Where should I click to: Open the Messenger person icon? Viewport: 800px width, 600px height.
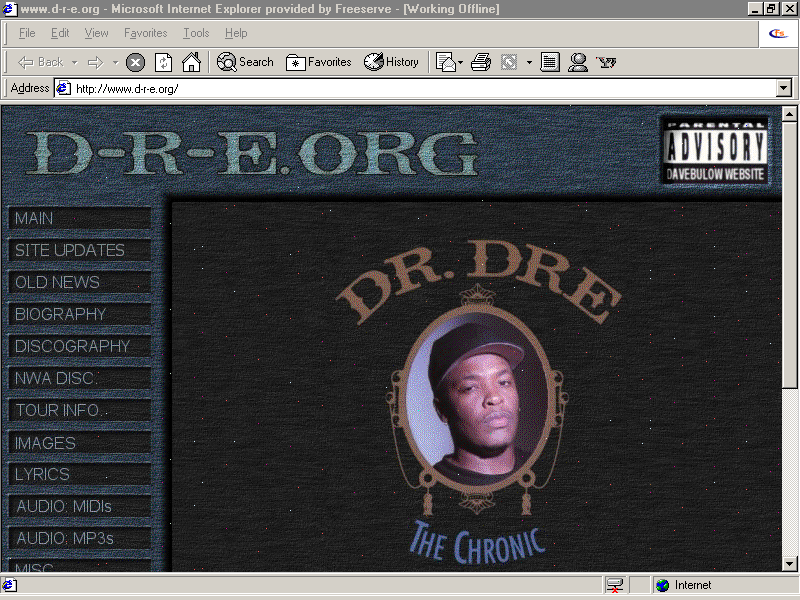578,62
